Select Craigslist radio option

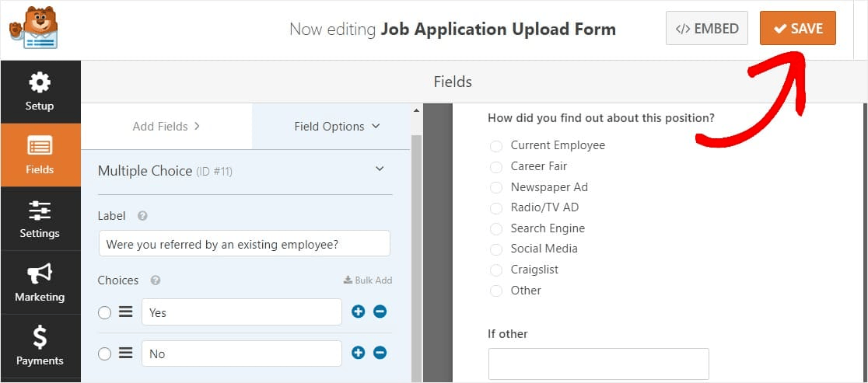click(x=496, y=270)
